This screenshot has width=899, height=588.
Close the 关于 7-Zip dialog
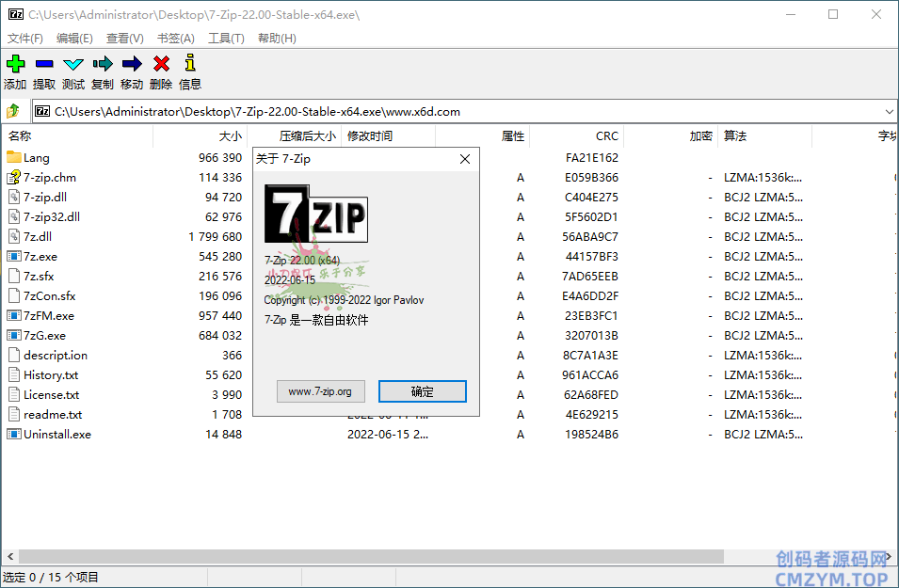(x=464, y=159)
